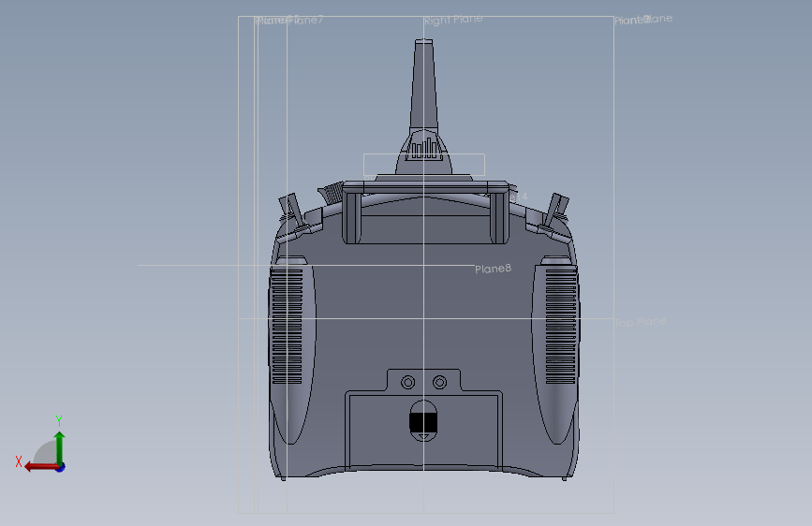Click the blue Z axis dot on triad
Image resolution: width=812 pixels, height=526 pixels.
tap(61, 467)
